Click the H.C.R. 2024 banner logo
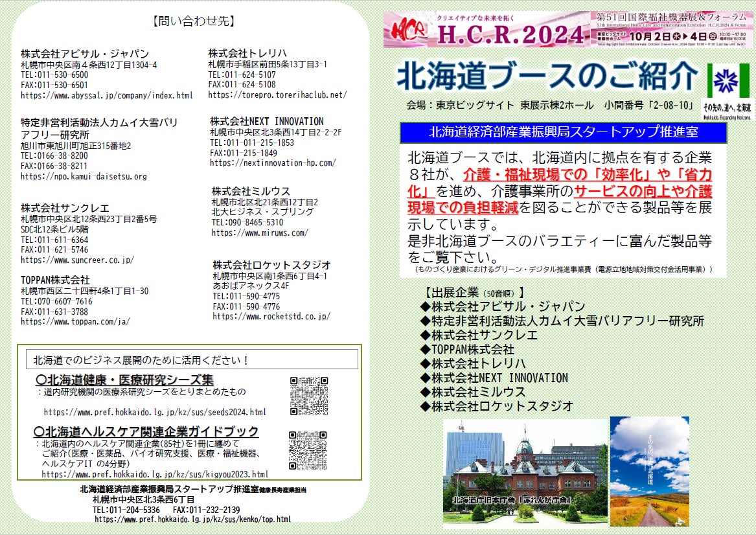Viewport: 756px width, 535px height. 488,30
